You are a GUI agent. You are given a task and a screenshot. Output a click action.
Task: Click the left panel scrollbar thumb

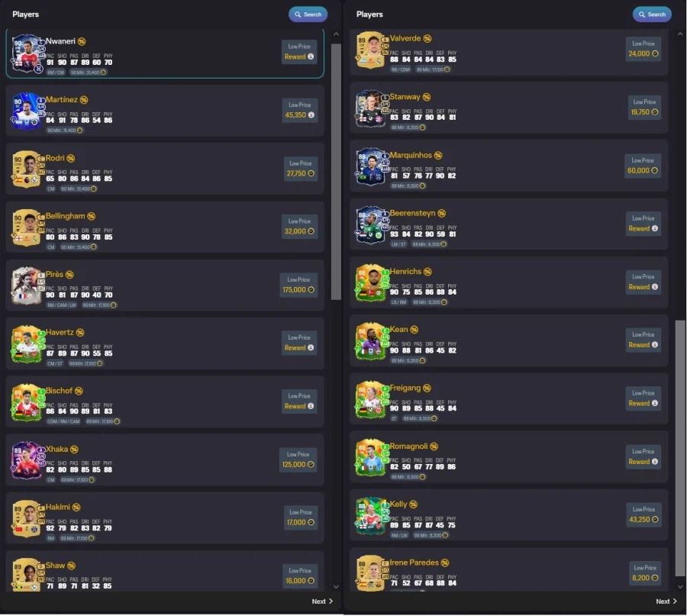336,172
